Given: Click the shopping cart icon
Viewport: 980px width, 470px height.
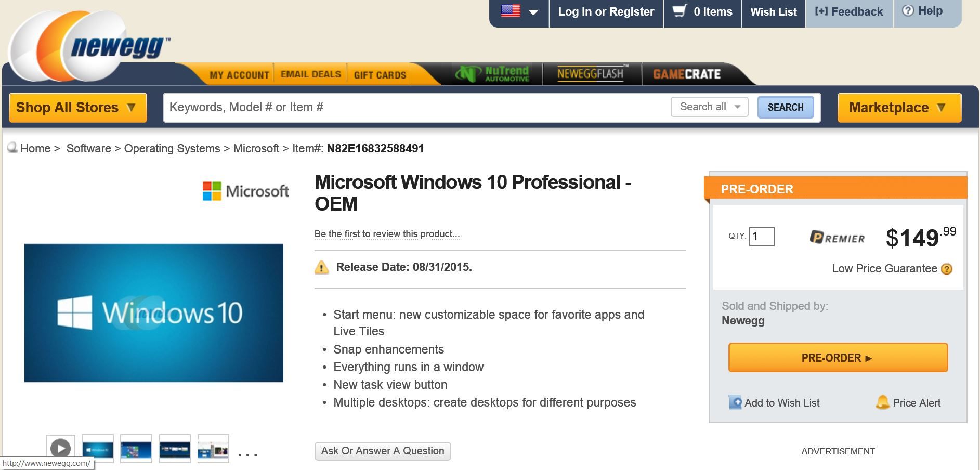Looking at the screenshot, I should 680,11.
